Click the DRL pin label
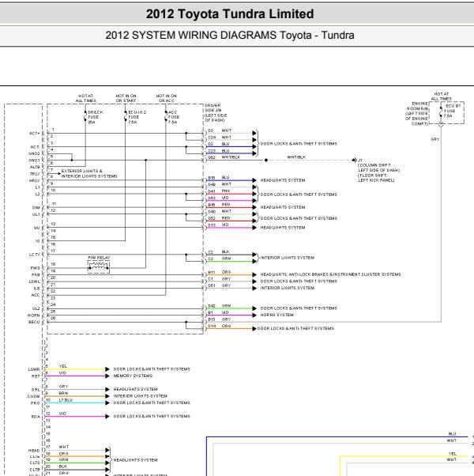 36,390
